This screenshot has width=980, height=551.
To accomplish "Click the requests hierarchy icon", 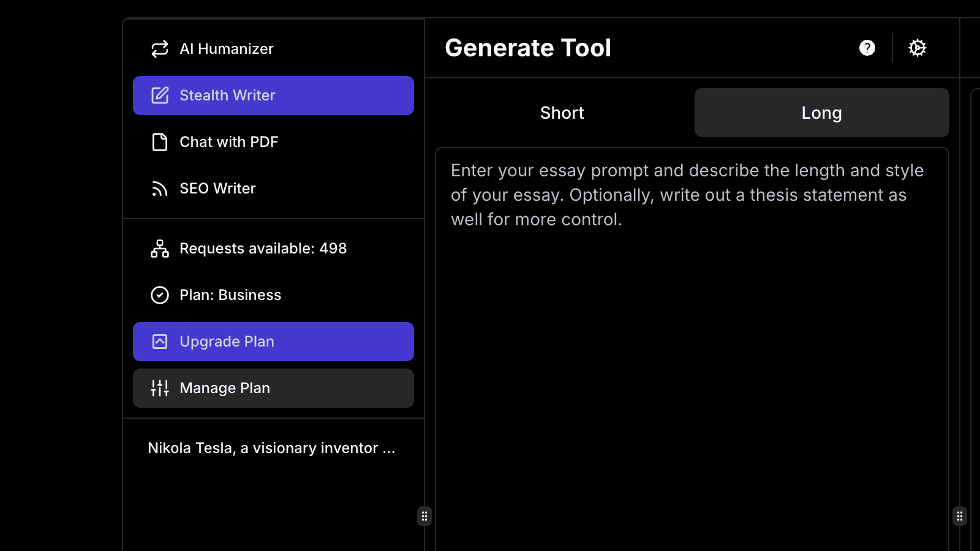I will (x=159, y=249).
